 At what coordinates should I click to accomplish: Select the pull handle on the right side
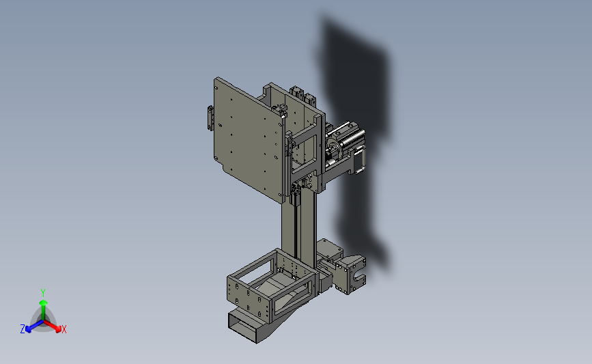tap(361, 159)
